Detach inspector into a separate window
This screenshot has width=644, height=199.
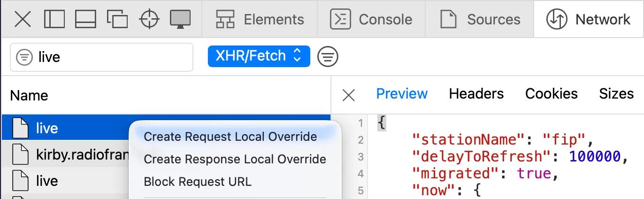[x=117, y=19]
